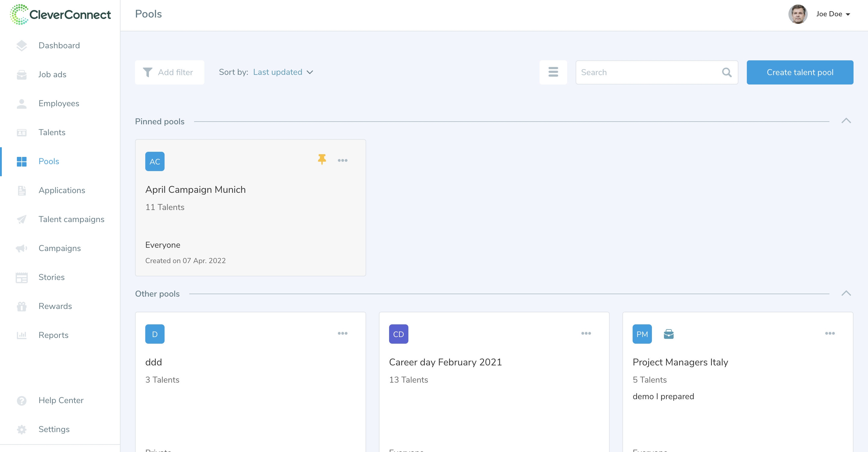This screenshot has height=452, width=868.
Task: Open Settings from the sidebar
Action: click(x=54, y=429)
